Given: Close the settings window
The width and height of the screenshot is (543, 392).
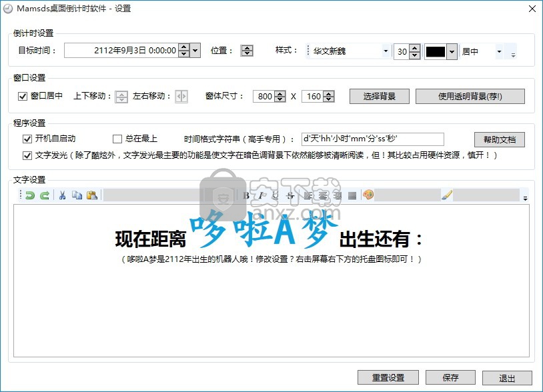Looking at the screenshot, I should coord(532,9).
